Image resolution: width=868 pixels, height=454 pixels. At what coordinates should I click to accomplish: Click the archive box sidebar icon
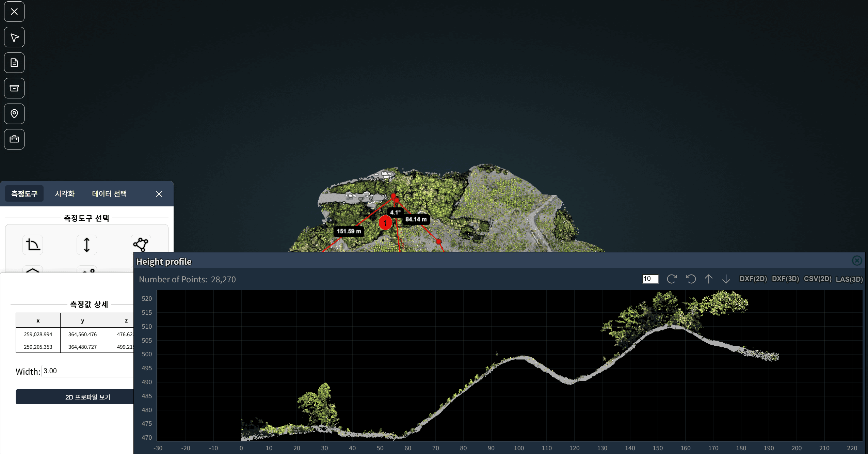click(14, 88)
